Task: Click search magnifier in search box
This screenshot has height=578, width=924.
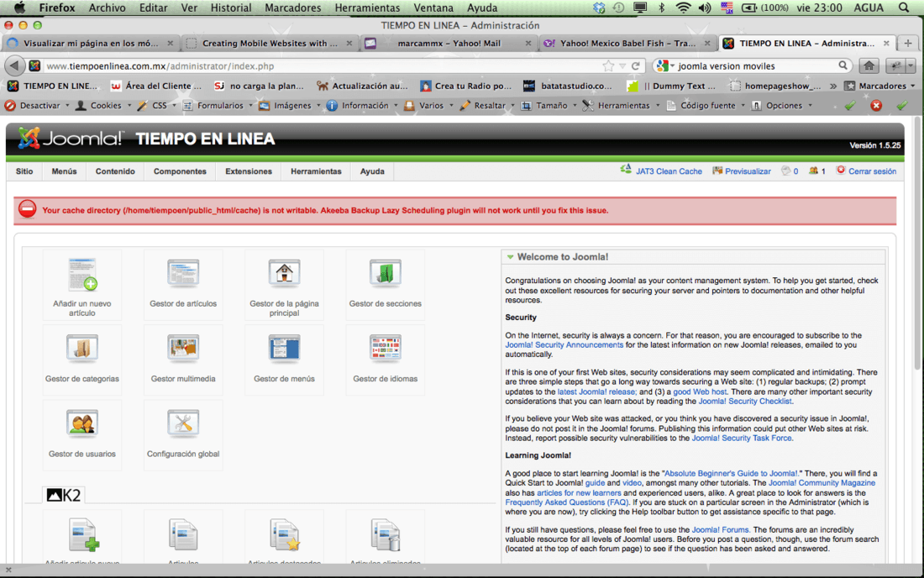Action: click(x=843, y=66)
